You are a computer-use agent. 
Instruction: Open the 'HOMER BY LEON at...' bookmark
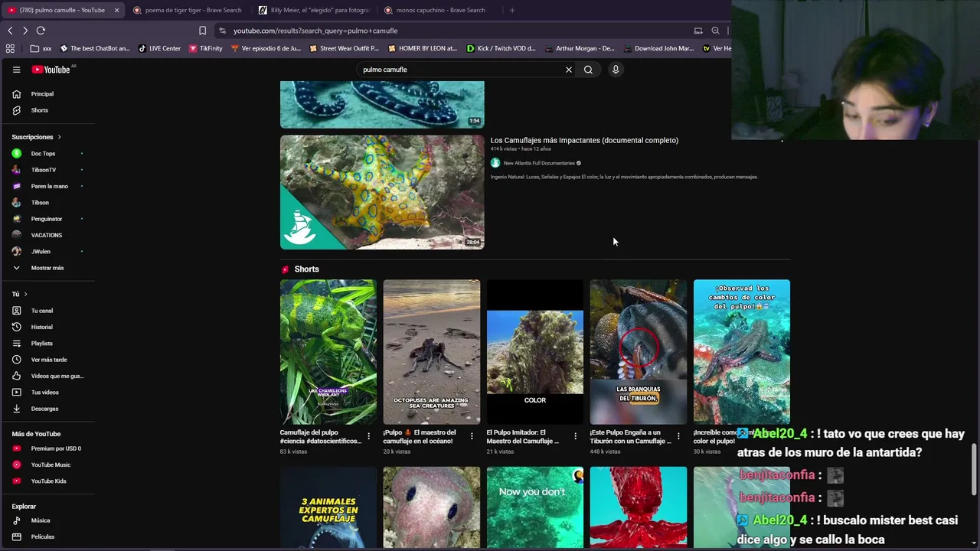pyautogui.click(x=422, y=48)
